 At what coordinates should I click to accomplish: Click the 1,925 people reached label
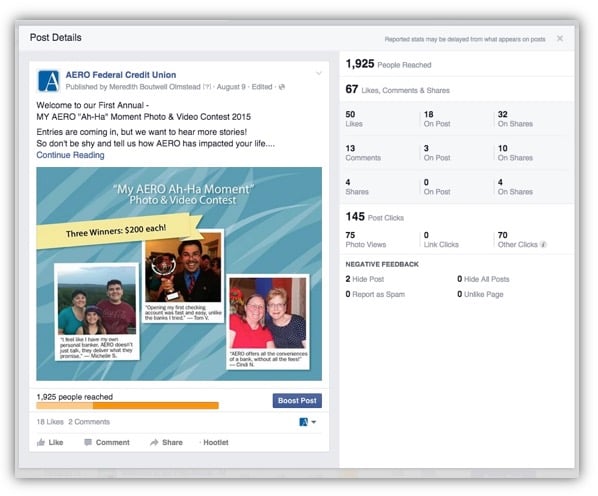point(75,397)
